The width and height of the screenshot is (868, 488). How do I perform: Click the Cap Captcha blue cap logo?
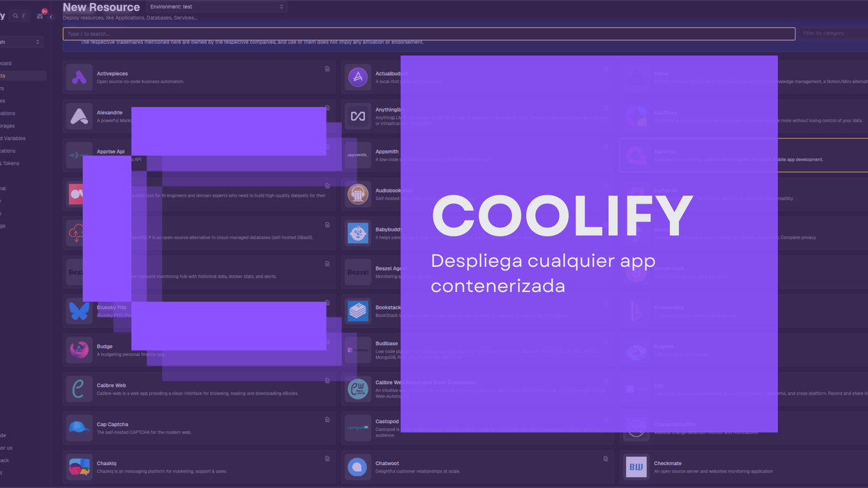pos(79,428)
